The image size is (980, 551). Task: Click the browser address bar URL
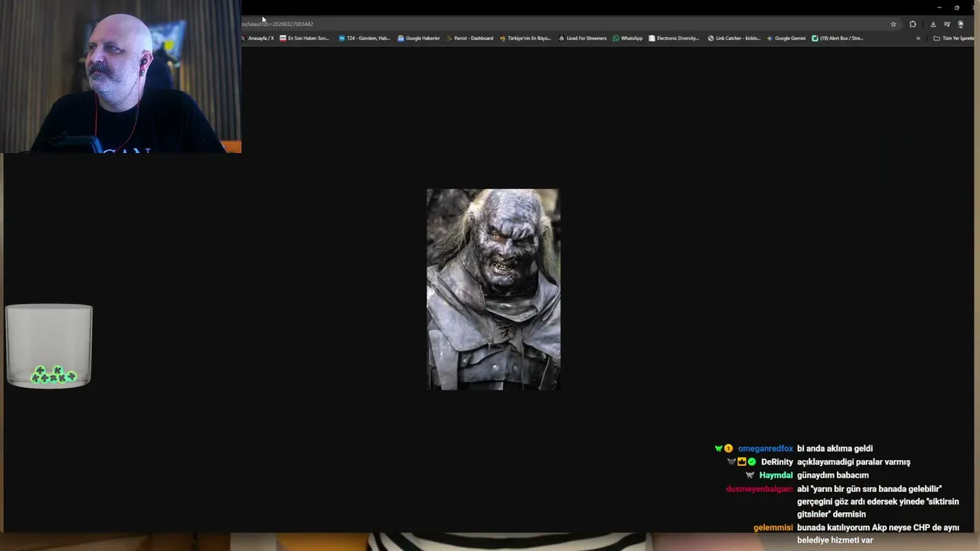click(277, 24)
